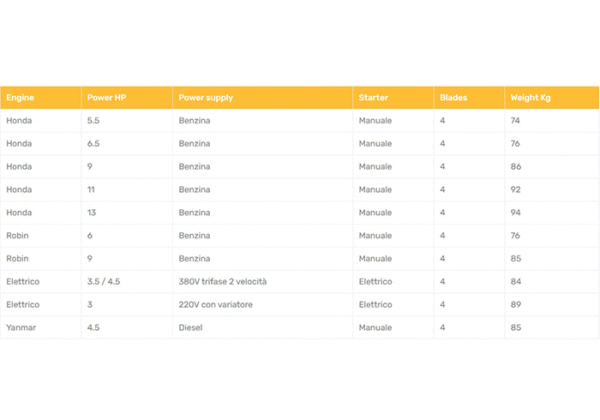
Task: Click the 3 power value in 220V row
Action: [90, 304]
